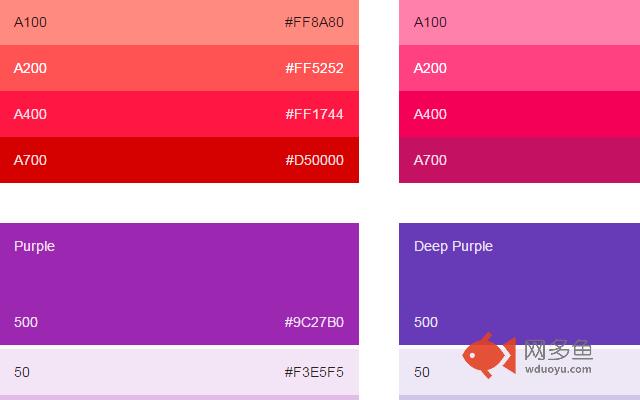Click the #FF8A80 hex code text

point(314,22)
